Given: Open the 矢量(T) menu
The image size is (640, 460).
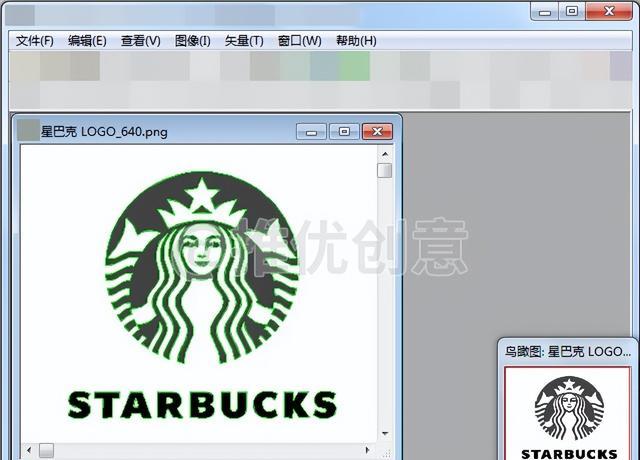Looking at the screenshot, I should point(244,41).
